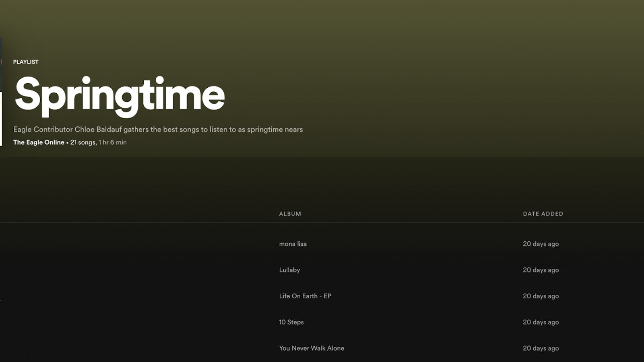Open the mona lisa album
Image resolution: width=644 pixels, height=362 pixels.
pos(293,244)
